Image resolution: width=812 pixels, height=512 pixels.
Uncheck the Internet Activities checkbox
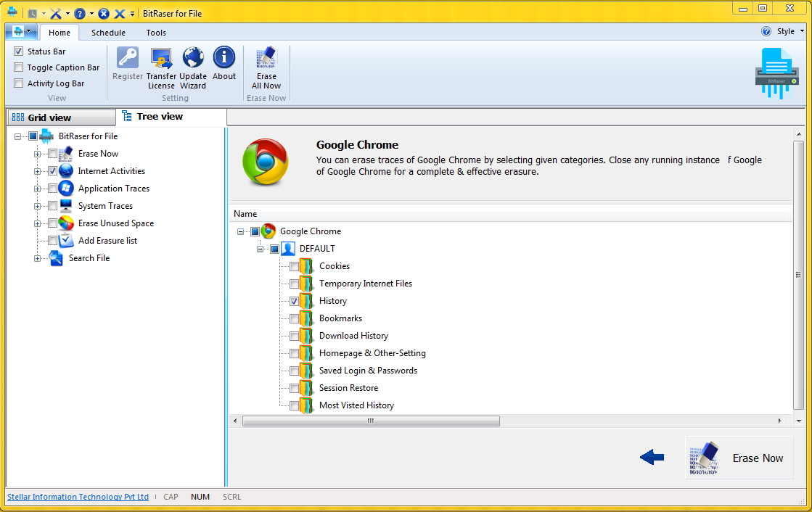pos(52,171)
